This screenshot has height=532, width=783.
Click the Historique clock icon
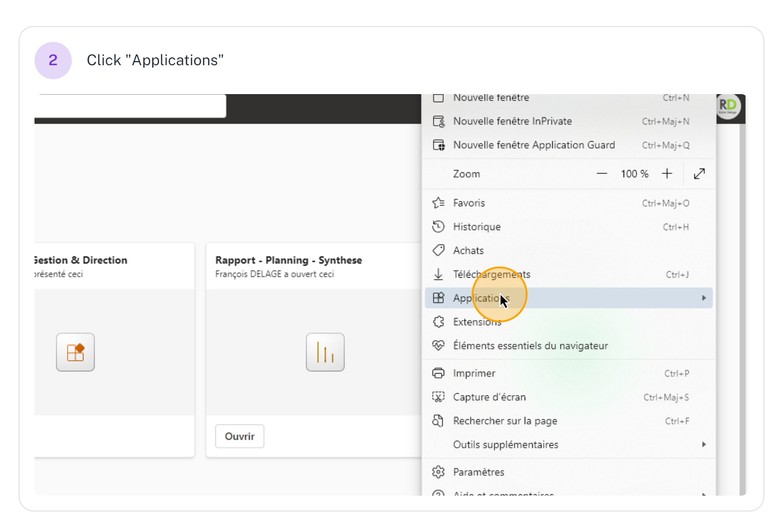point(438,227)
